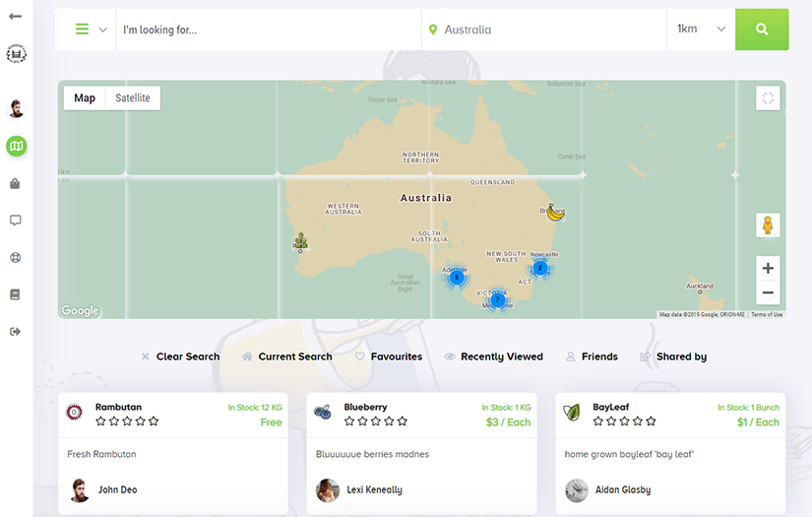Viewport: 812px width, 517px height.
Task: Click the Google logo on map
Action: [80, 310]
